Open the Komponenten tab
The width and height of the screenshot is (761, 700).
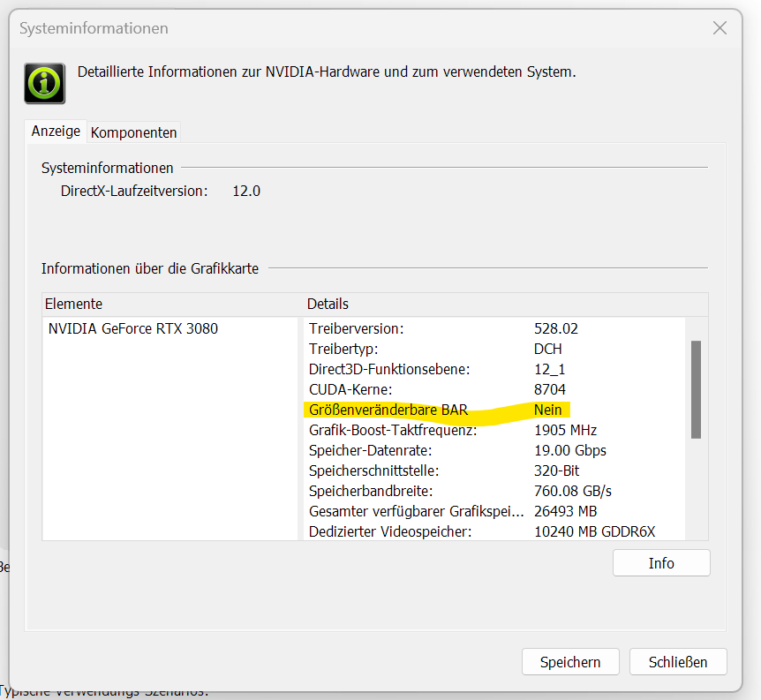pyautogui.click(x=133, y=132)
